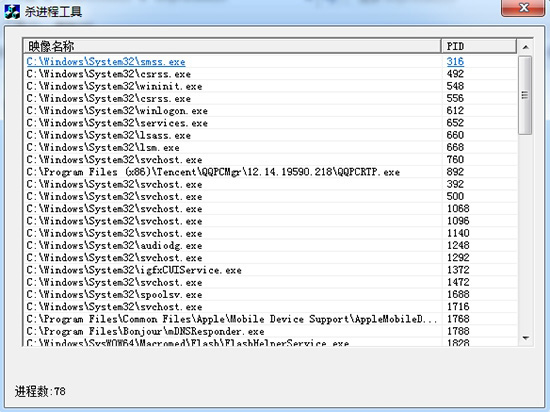The image size is (550, 412).
Task: Select the lsm.exe process row
Action: (x=270, y=148)
